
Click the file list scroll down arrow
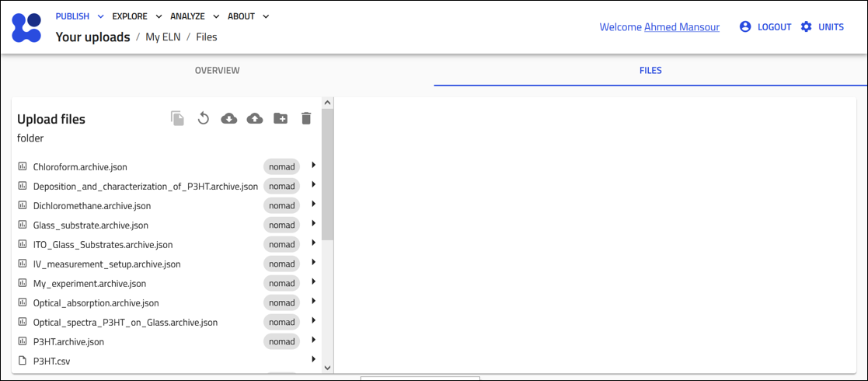click(x=327, y=368)
